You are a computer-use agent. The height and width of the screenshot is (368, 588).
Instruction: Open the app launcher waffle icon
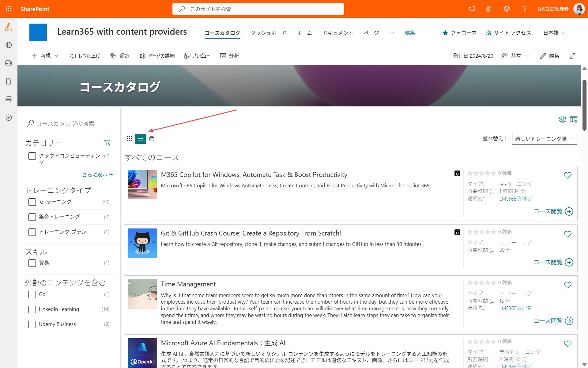9,9
